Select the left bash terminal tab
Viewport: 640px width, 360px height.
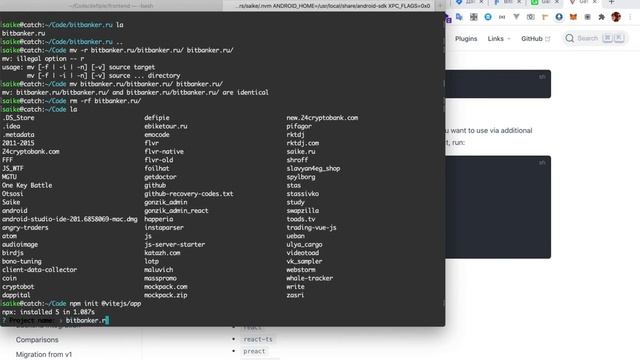(111, 6)
